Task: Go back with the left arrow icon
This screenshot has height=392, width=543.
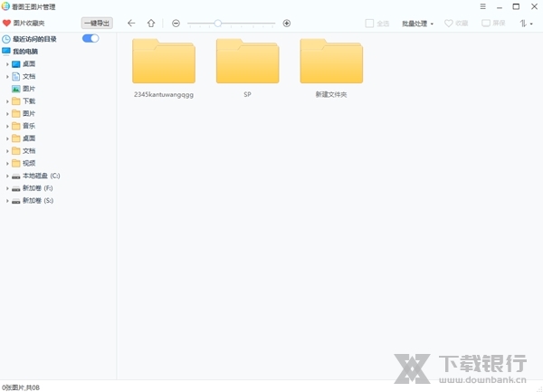Action: (131, 24)
